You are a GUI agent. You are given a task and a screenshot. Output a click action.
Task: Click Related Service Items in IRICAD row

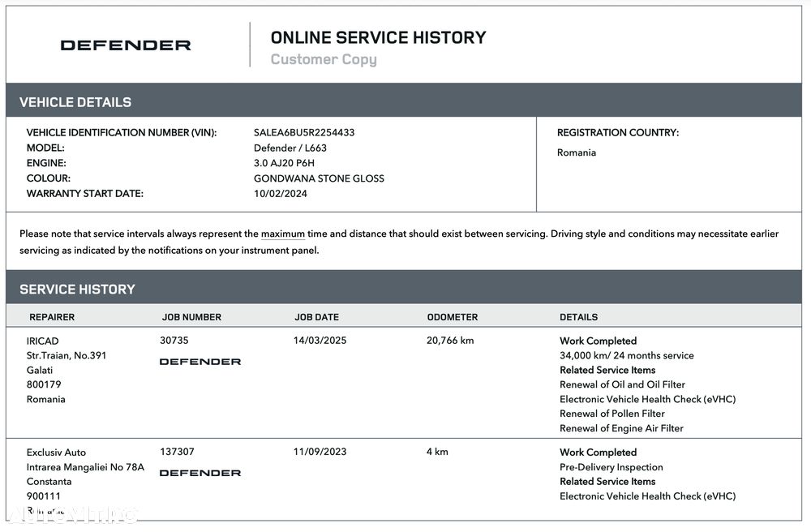click(x=607, y=370)
